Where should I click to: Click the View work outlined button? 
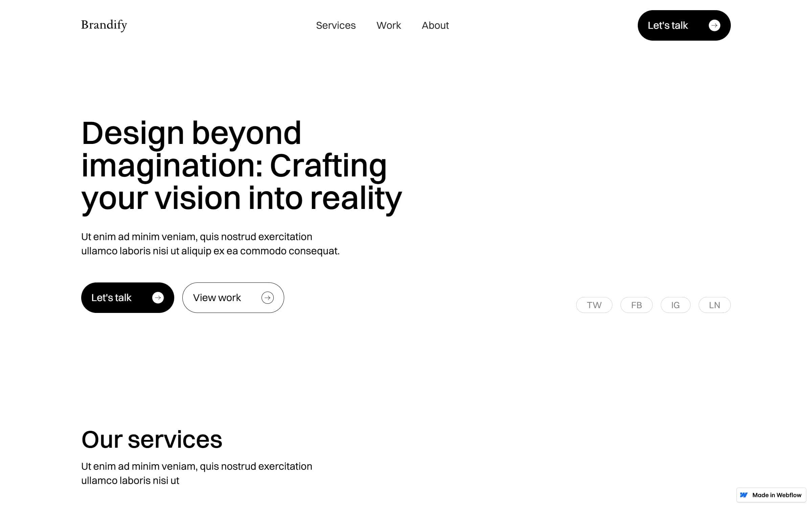(233, 297)
